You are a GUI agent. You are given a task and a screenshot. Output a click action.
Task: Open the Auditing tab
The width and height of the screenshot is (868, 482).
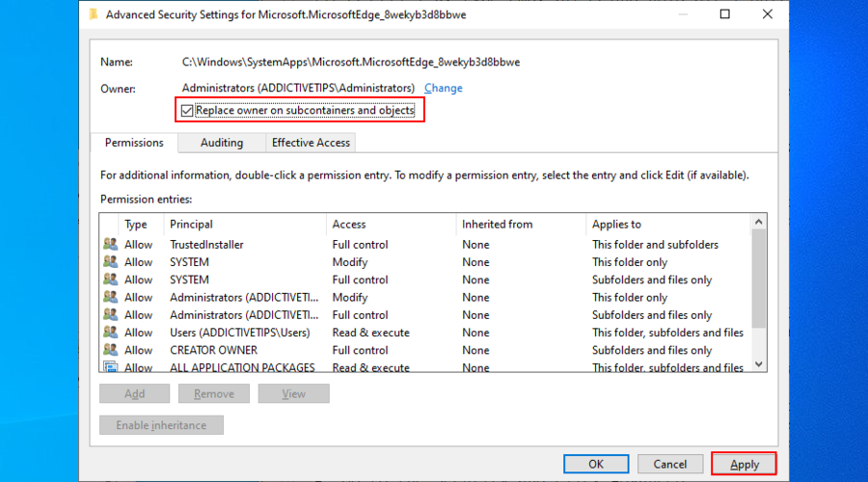click(x=222, y=143)
